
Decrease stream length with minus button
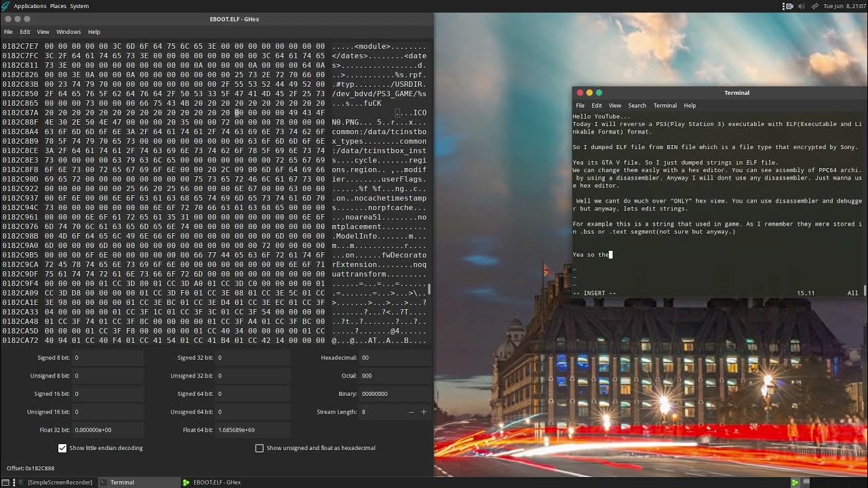411,411
